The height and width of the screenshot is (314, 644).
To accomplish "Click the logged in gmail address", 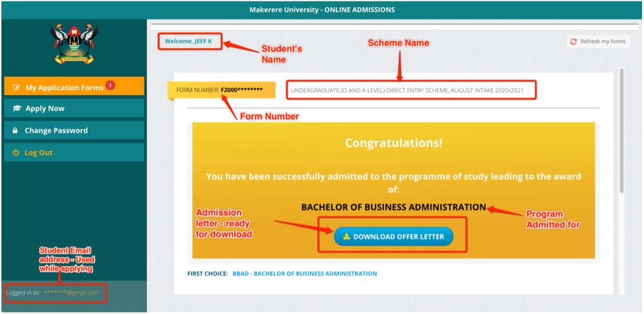I will [72, 292].
